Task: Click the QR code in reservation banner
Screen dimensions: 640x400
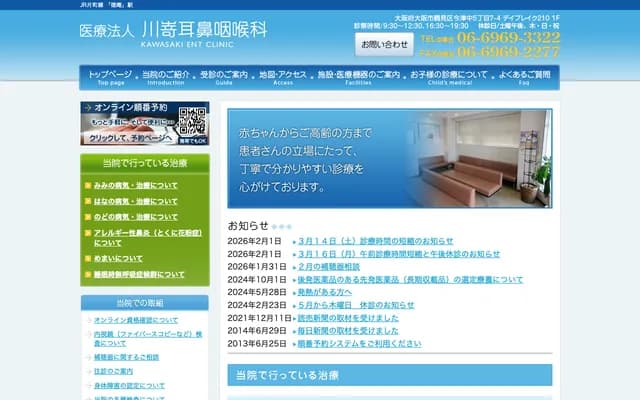Action: (192, 121)
